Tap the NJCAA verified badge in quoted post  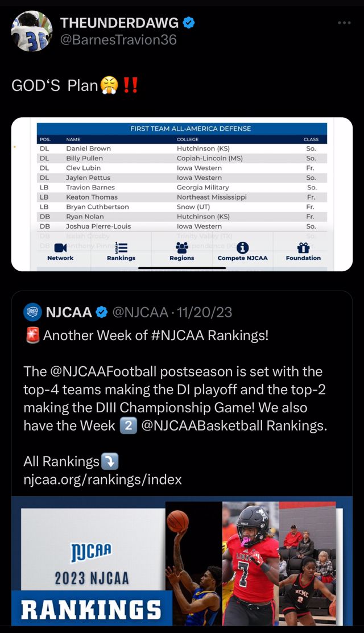102,312
